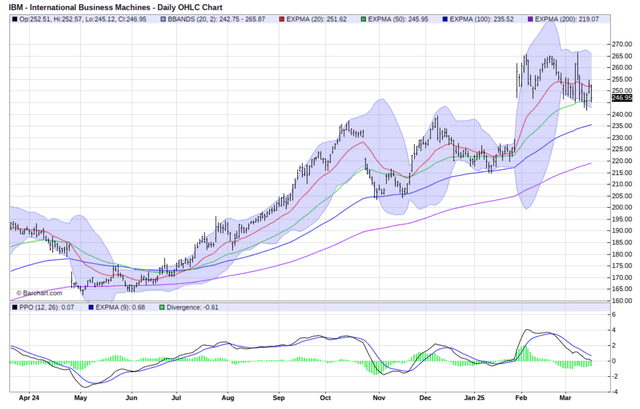Click the 'Aug' date axis label
The height and width of the screenshot is (409, 640).
coord(227,398)
